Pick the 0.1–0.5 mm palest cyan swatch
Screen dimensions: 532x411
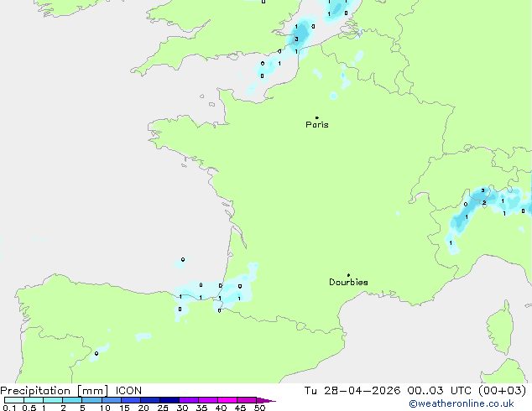pos(14,400)
